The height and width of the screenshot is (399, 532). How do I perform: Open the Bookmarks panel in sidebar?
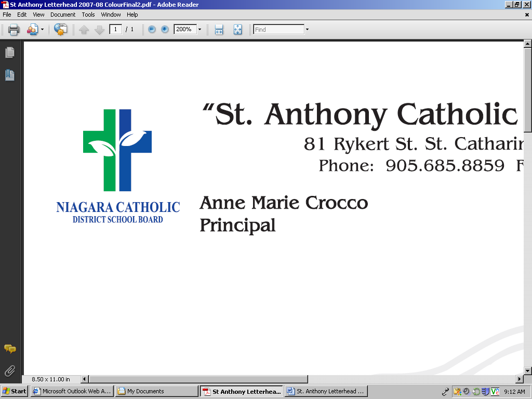tap(9, 75)
